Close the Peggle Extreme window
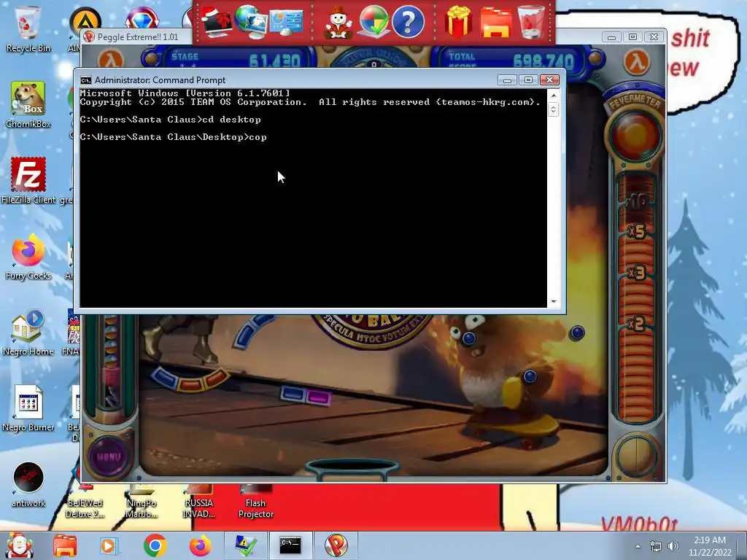Viewport: 747px width, 560px height. 654,37
